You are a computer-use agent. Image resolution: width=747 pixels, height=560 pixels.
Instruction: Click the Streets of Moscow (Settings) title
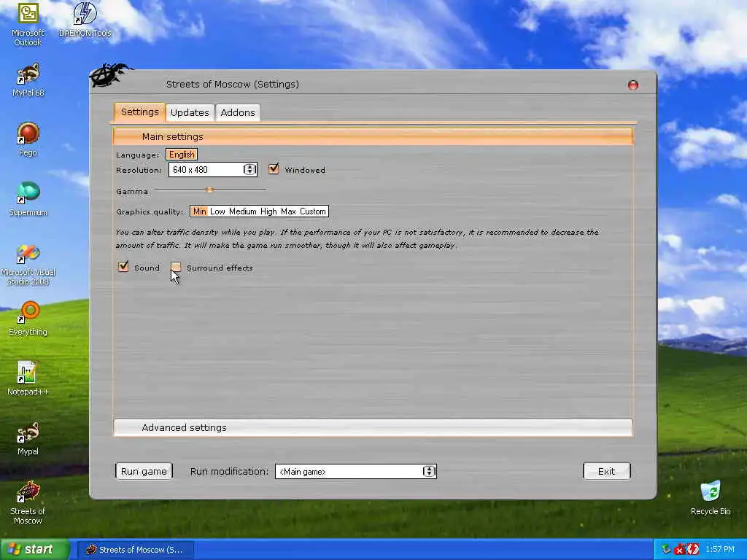(x=233, y=85)
